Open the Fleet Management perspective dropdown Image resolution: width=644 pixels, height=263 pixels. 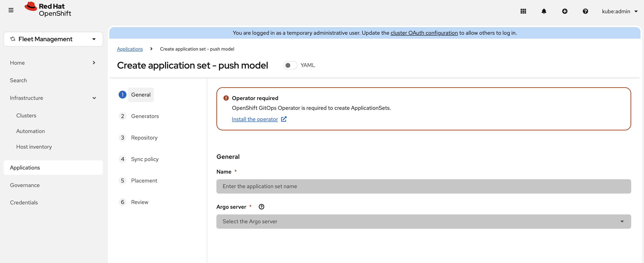53,39
